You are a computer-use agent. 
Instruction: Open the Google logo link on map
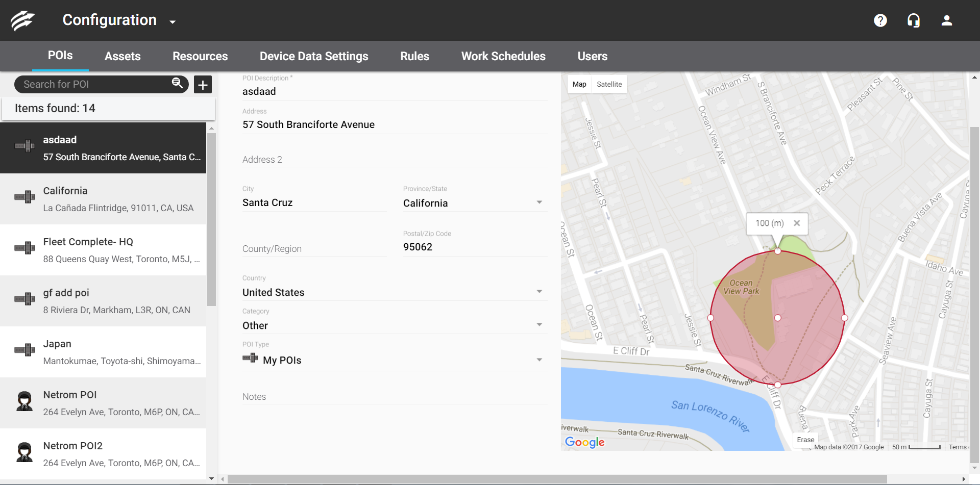585,442
